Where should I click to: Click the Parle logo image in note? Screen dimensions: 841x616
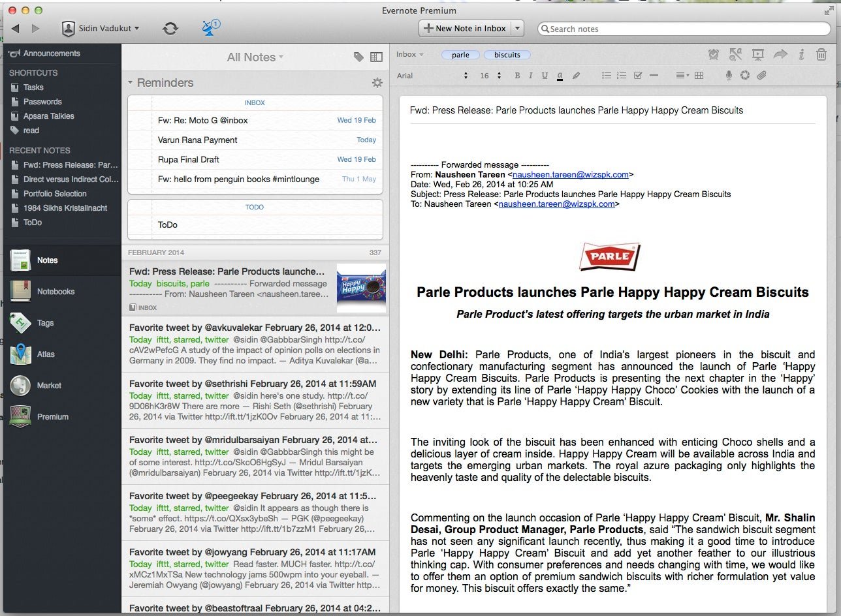point(610,256)
